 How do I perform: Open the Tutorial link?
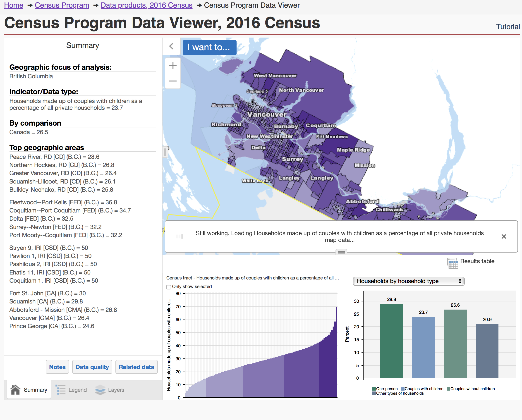pyautogui.click(x=508, y=27)
